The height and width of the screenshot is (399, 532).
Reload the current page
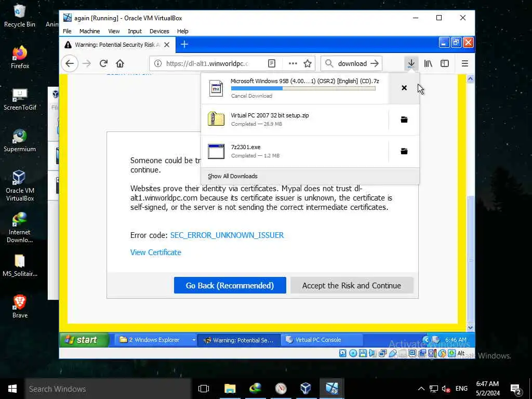point(103,63)
